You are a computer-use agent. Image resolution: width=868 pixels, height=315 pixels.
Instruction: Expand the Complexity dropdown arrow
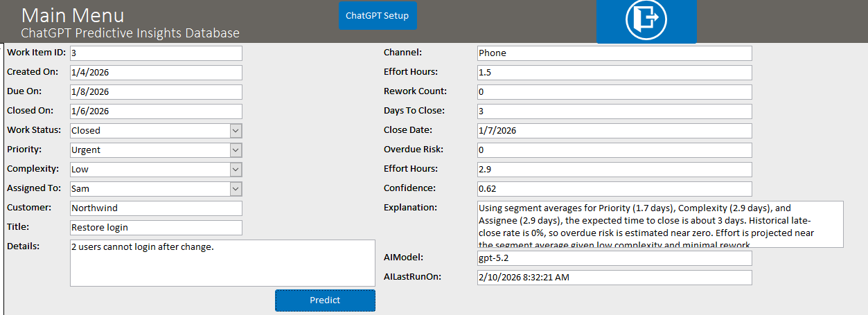(236, 170)
